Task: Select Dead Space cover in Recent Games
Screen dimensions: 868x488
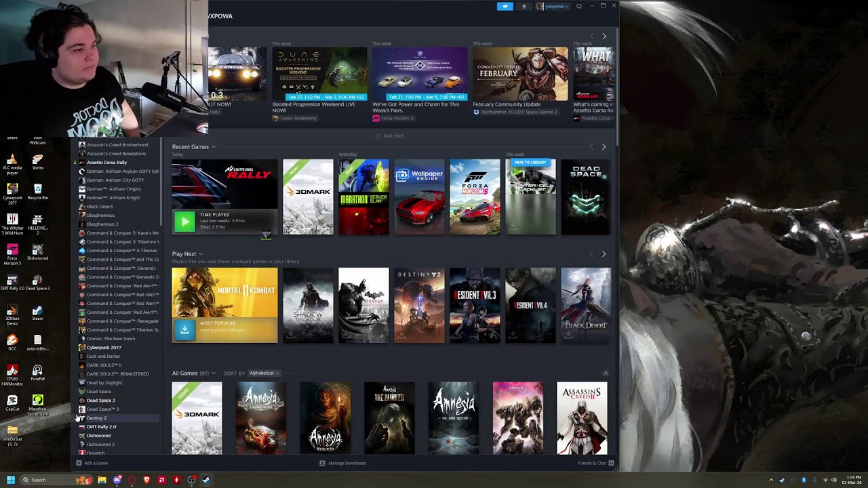Action: 586,197
